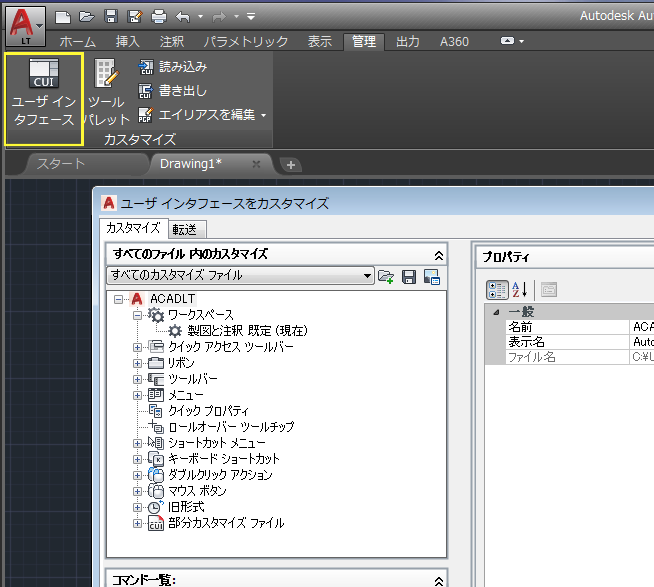
Task: Switch to the 挿入 ribbon tab
Action: click(x=128, y=41)
